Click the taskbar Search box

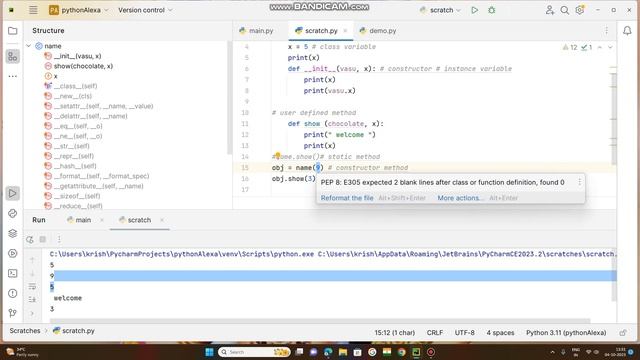pyautogui.click(x=254, y=352)
